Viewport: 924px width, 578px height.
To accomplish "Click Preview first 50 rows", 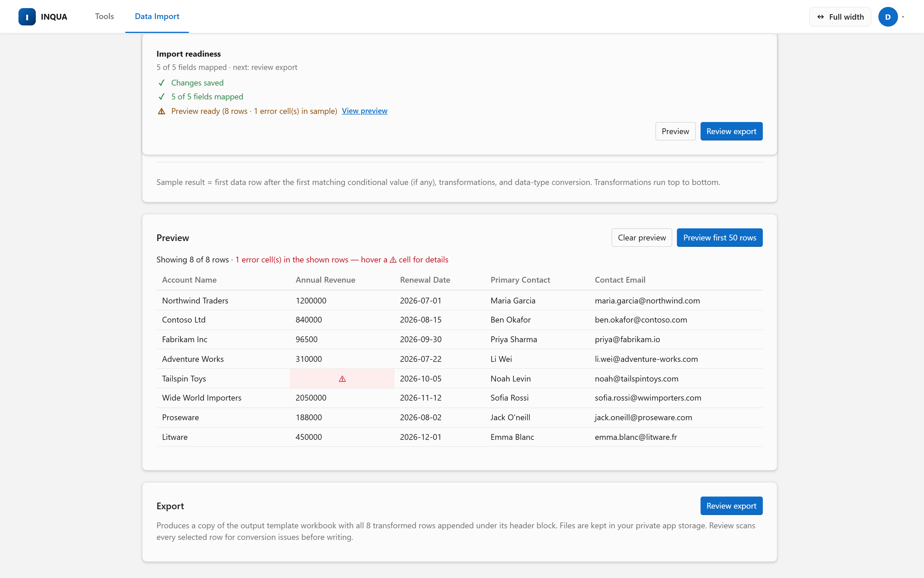I will pos(719,238).
